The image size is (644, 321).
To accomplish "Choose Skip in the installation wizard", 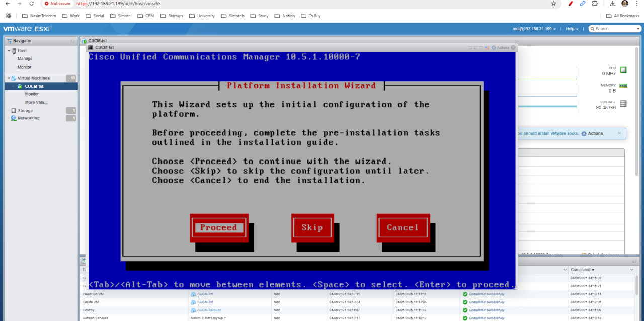I will pos(312,228).
